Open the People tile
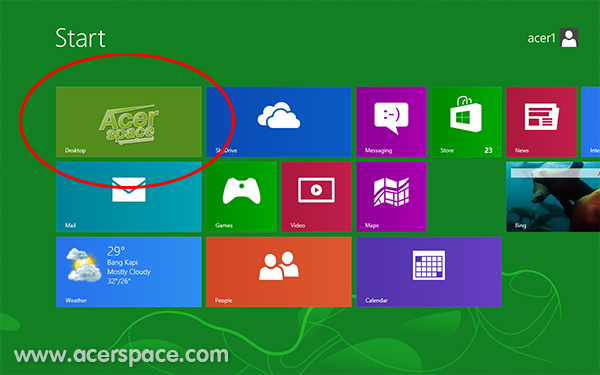 pos(279,272)
